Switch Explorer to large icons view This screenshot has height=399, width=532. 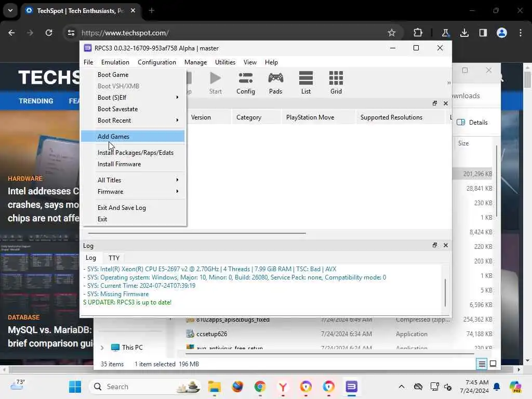point(493,364)
